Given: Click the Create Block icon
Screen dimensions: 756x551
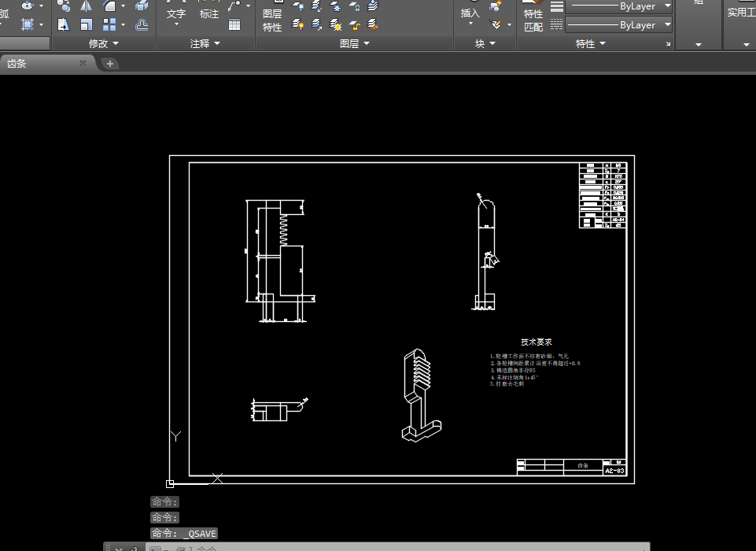Looking at the screenshot, I should [x=495, y=6].
